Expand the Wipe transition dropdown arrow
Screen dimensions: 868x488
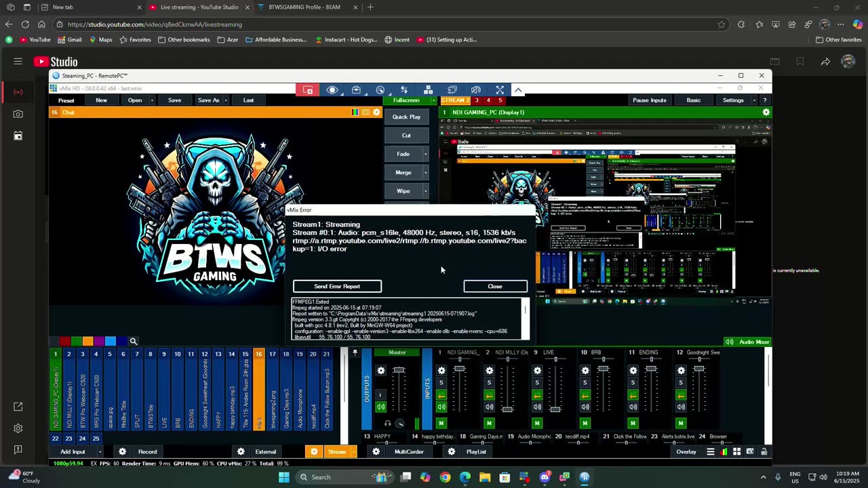(x=425, y=191)
